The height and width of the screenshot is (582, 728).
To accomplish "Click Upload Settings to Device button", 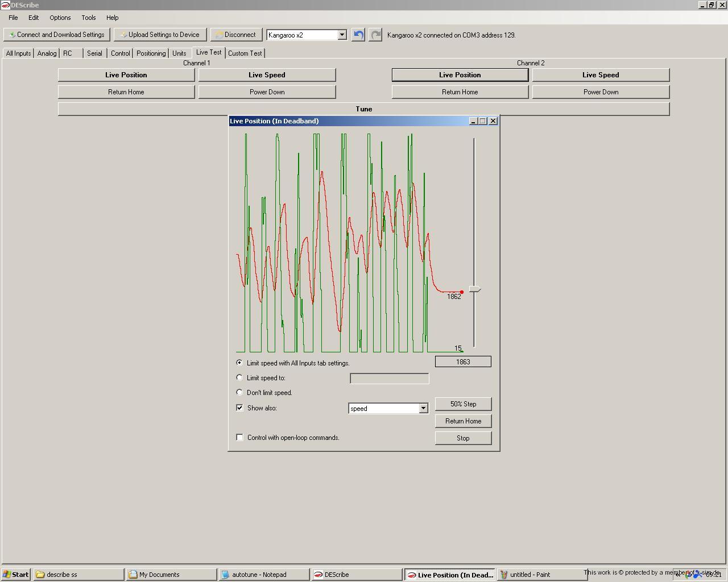I will pyautogui.click(x=159, y=35).
